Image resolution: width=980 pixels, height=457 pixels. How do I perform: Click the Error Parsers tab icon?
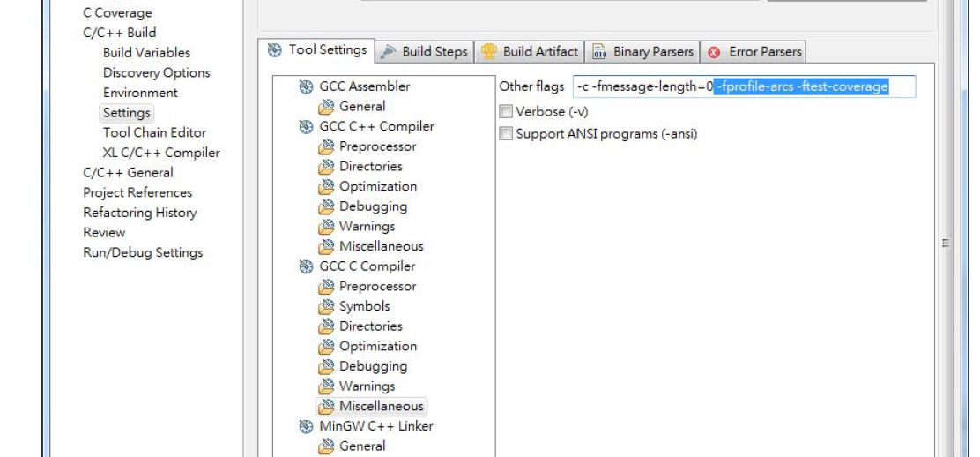[x=715, y=52]
